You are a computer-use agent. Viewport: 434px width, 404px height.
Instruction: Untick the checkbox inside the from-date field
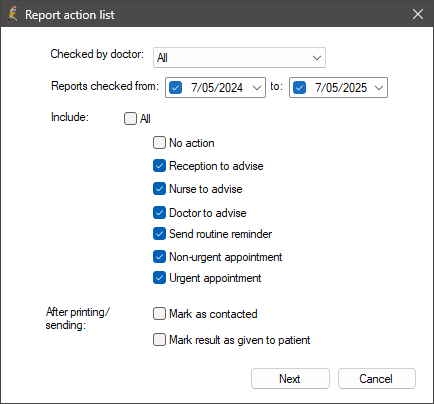175,88
